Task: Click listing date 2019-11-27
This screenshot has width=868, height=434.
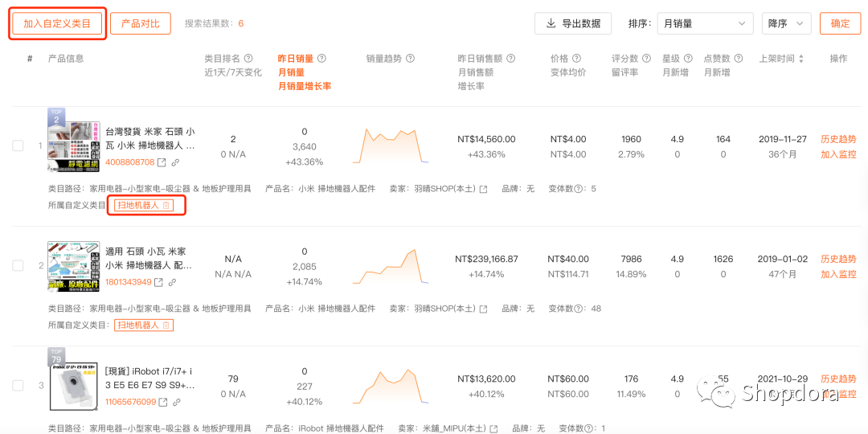Action: tap(784, 139)
